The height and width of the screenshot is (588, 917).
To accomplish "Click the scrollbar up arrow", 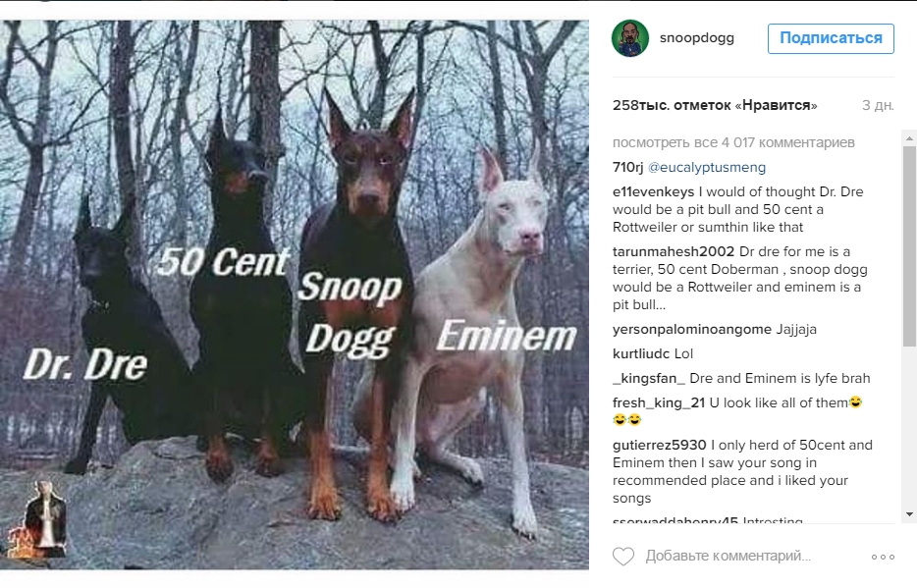I will pos(909,139).
